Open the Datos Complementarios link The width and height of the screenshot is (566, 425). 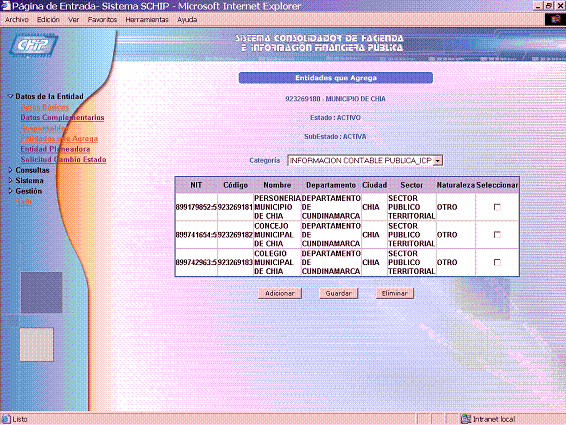pyautogui.click(x=62, y=117)
